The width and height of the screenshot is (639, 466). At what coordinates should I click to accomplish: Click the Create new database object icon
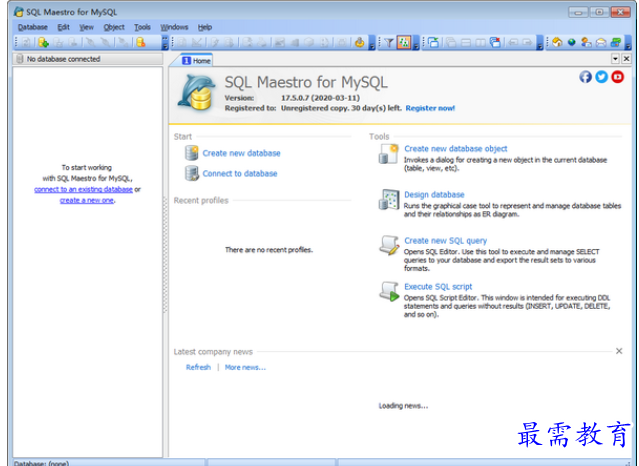388,154
